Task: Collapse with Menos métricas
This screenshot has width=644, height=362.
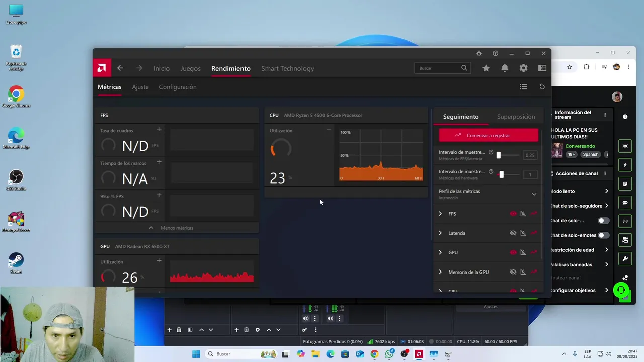Action: [177, 228]
